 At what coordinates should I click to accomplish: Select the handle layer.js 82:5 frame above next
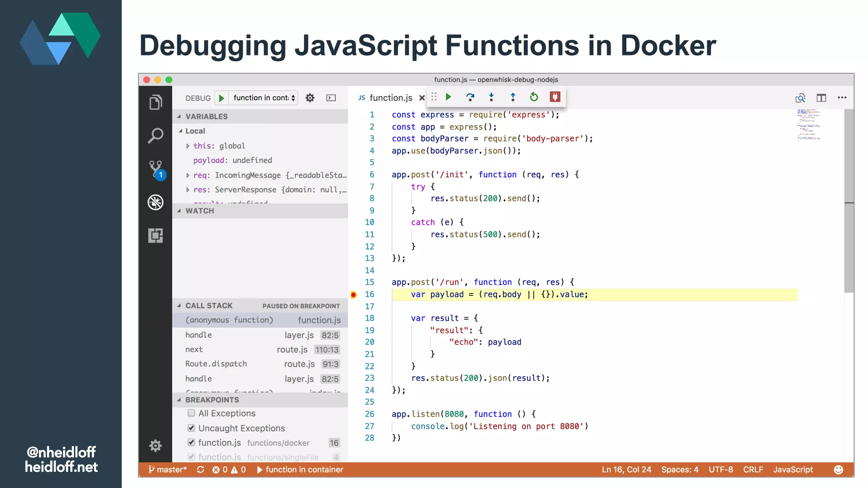pyautogui.click(x=260, y=335)
